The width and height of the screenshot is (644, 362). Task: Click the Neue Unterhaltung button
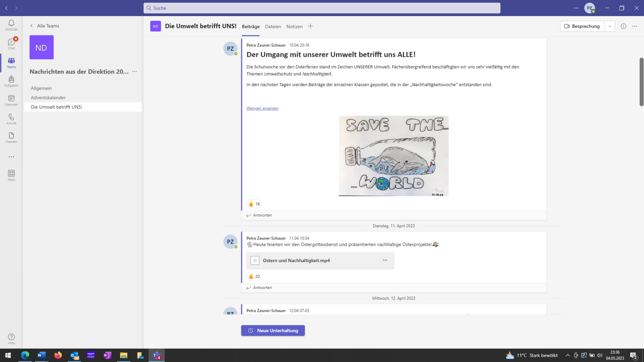(273, 331)
